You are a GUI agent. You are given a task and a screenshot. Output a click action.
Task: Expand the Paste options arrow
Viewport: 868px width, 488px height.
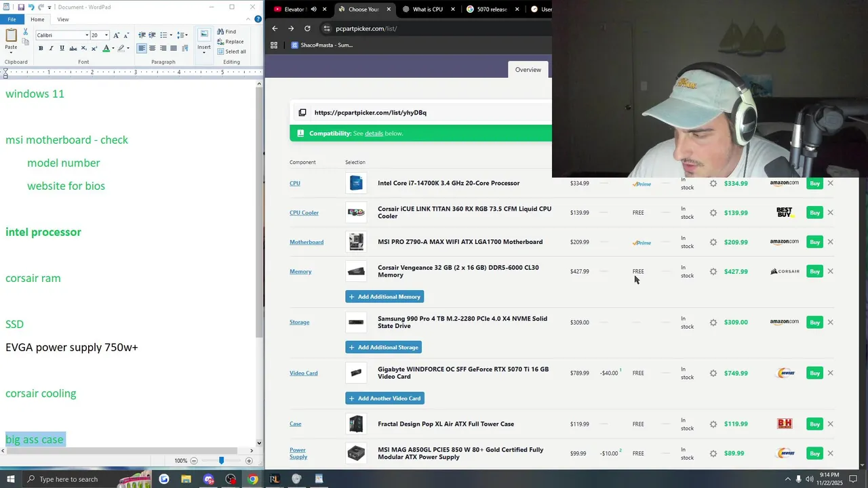click(x=11, y=53)
